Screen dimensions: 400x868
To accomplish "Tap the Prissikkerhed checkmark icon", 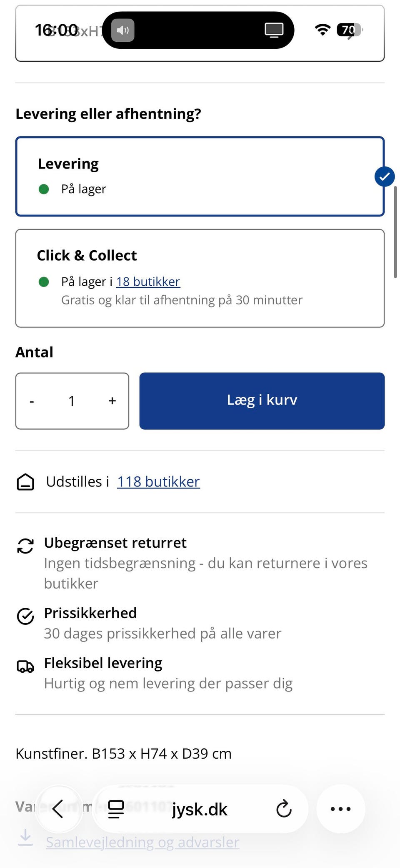I will point(25,616).
